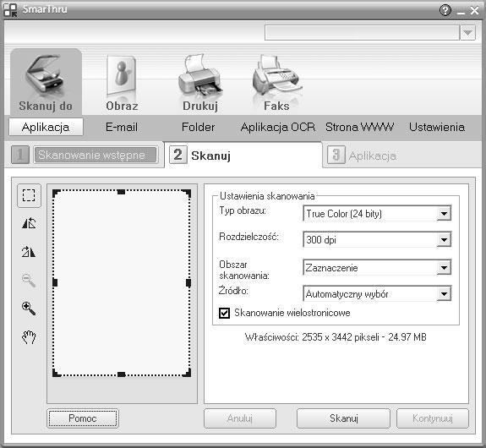Click the left middle selection handle in preview
Image resolution: width=486 pixels, height=448 pixels.
[x=55, y=283]
